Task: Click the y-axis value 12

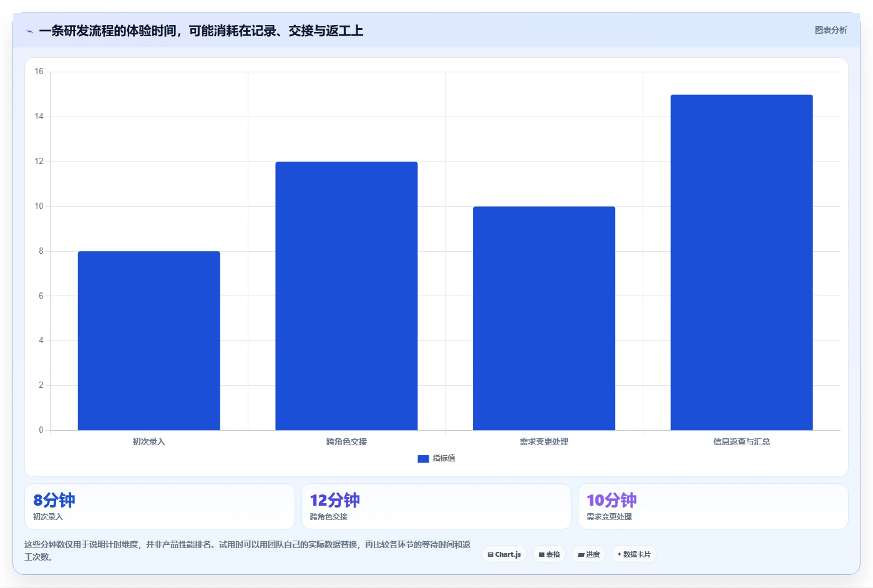Action: tap(39, 161)
